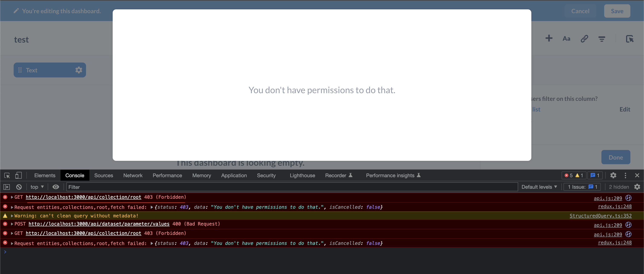Open DevTools settings
The height and width of the screenshot is (274, 644).
[x=613, y=175]
